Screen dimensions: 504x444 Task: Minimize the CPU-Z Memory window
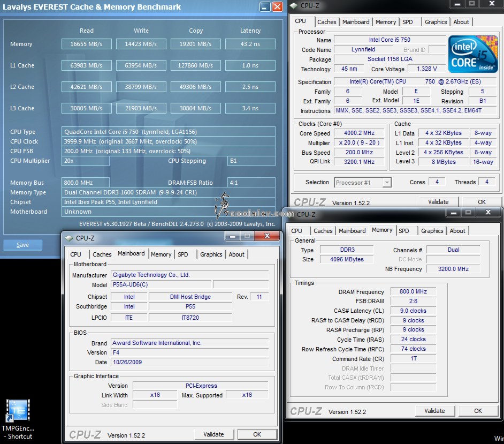pyautogui.click(x=454, y=212)
